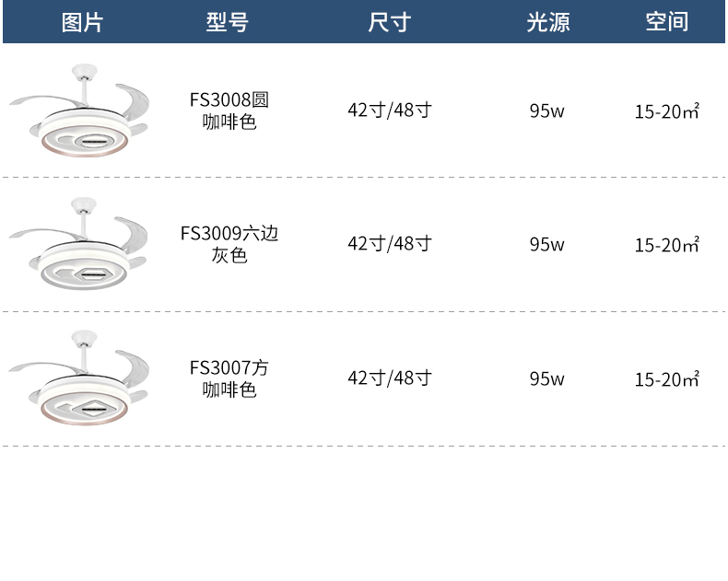Click the 42寸/48寸 size in FS3009 row

(x=390, y=244)
